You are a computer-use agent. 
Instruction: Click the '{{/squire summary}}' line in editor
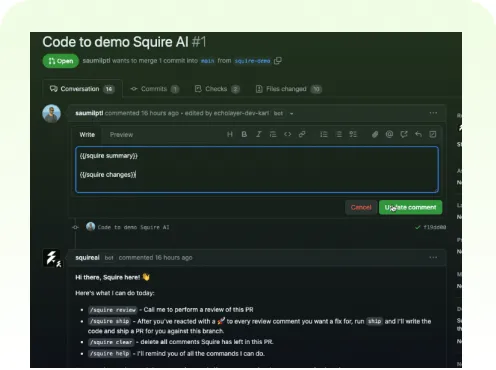109,156
